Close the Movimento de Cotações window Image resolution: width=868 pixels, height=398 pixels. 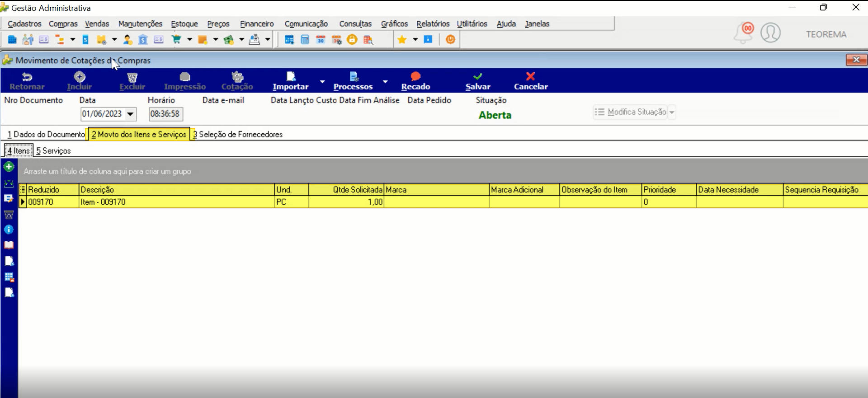856,60
